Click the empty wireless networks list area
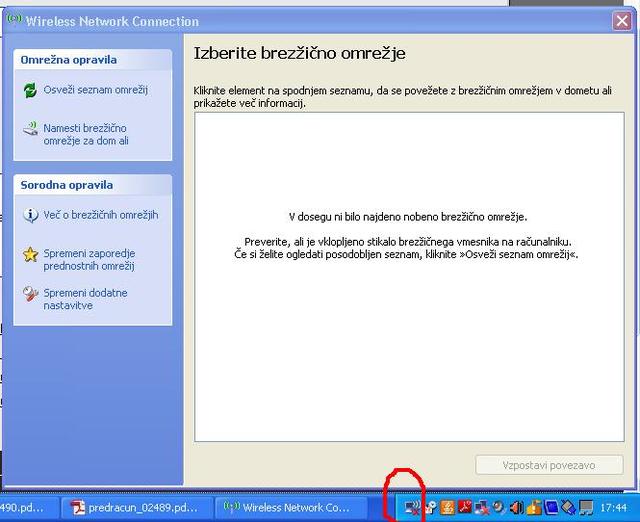The width and height of the screenshot is (640, 522). pos(409,277)
